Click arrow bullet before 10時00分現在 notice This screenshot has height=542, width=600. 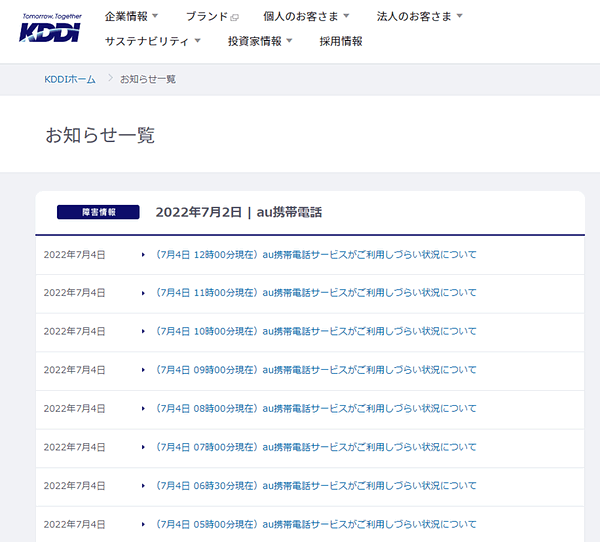click(x=143, y=331)
